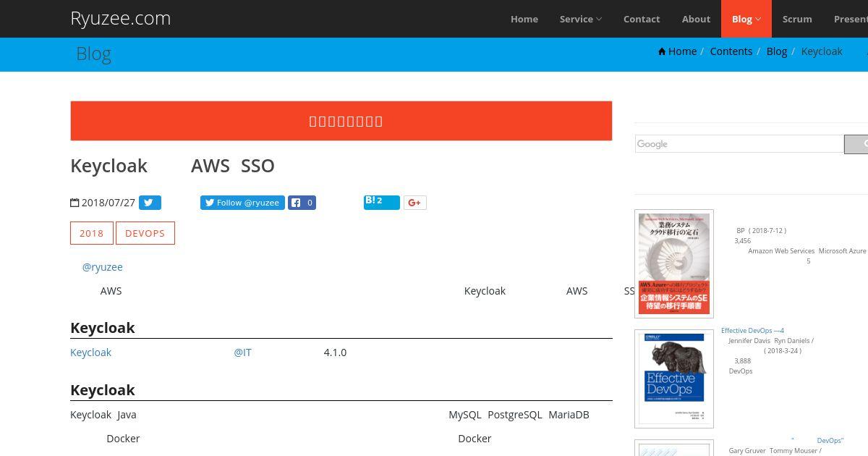The height and width of the screenshot is (456, 868).
Task: Go to Home in top navigation
Action: click(x=524, y=19)
